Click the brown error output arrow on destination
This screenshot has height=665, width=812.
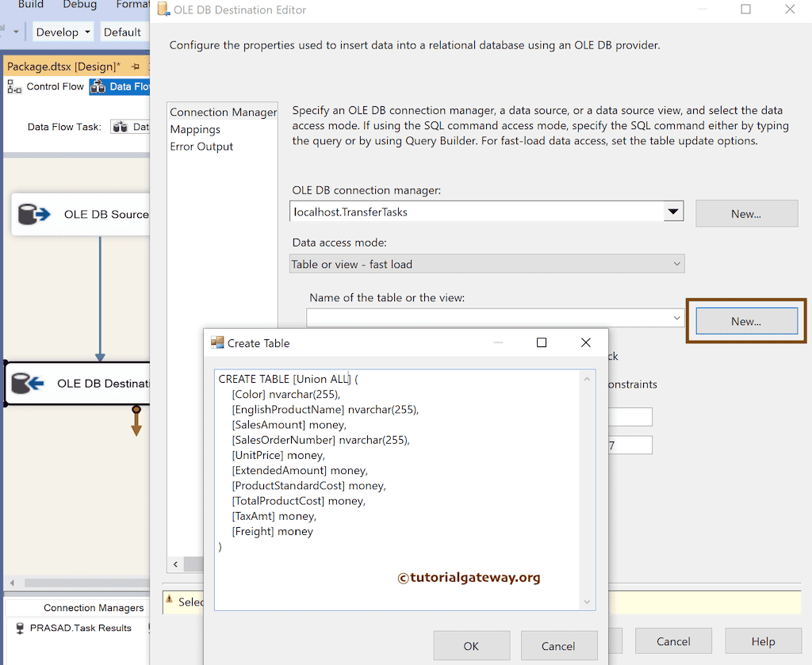[136, 421]
